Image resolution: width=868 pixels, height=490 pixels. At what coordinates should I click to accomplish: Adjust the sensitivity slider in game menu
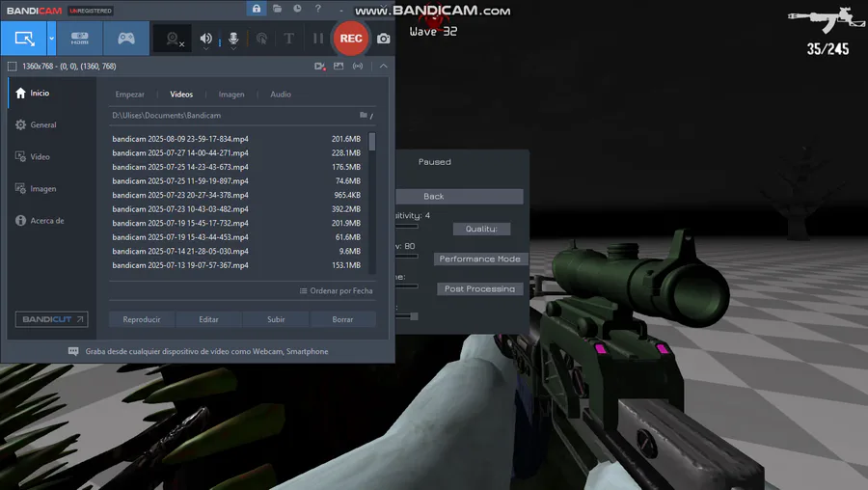click(407, 227)
